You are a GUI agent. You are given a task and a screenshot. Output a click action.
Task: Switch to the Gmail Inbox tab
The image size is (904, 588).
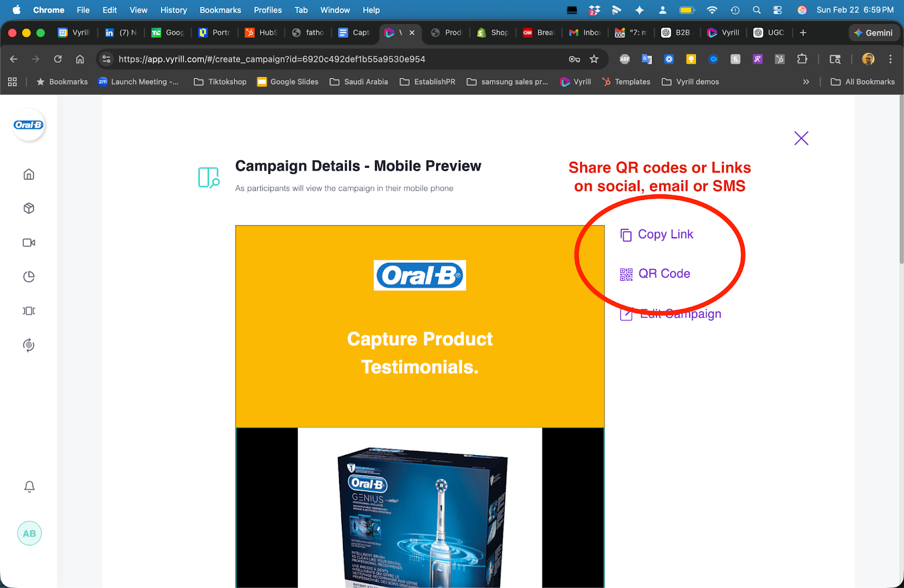coord(585,32)
